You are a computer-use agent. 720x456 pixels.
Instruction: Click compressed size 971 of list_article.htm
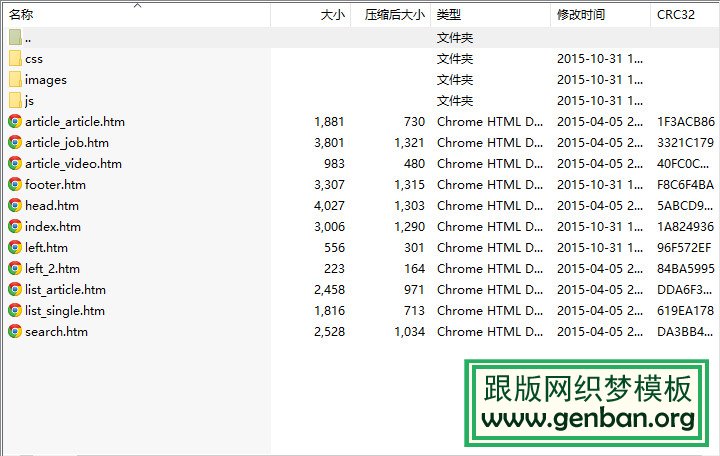click(x=414, y=290)
